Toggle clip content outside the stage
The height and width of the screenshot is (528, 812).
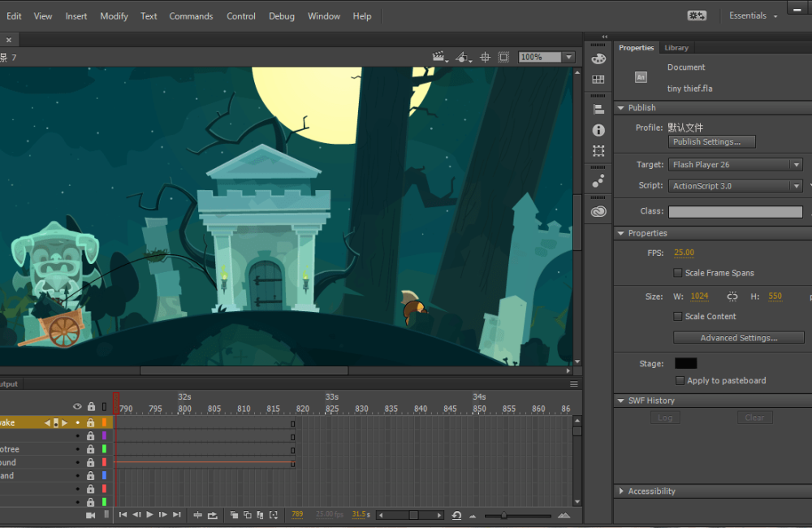tap(503, 57)
